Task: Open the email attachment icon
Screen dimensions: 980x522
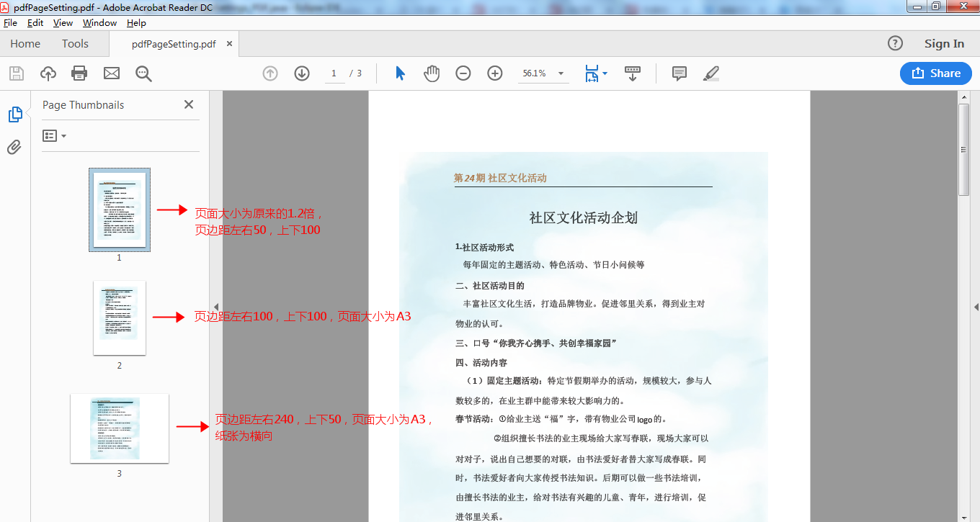Action: (x=111, y=73)
